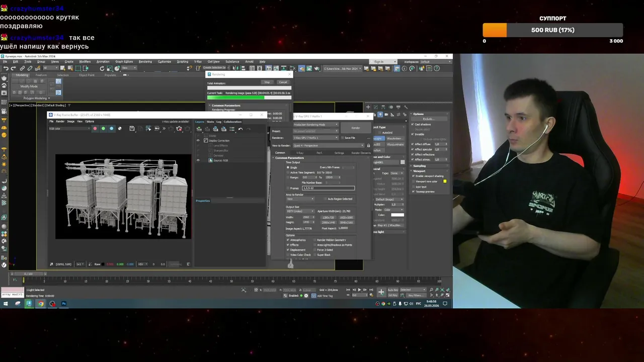
Task: Enable the Force 2-Sided checkbox
Action: tap(314, 250)
